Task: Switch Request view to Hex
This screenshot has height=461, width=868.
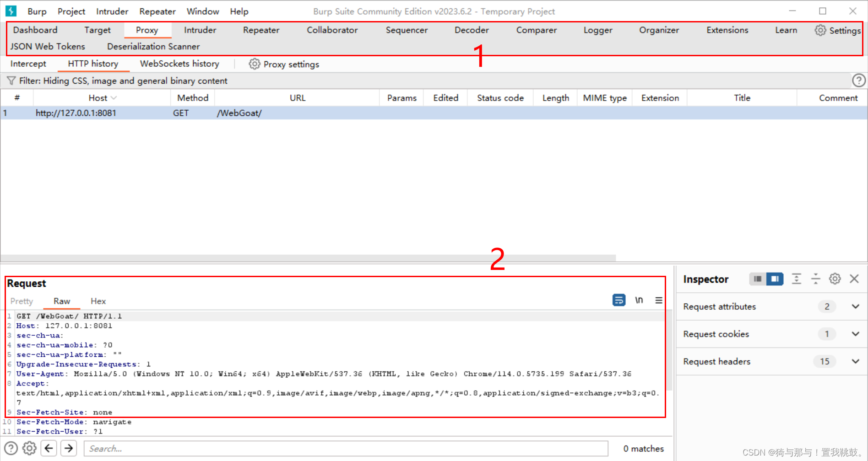Action: coord(98,301)
